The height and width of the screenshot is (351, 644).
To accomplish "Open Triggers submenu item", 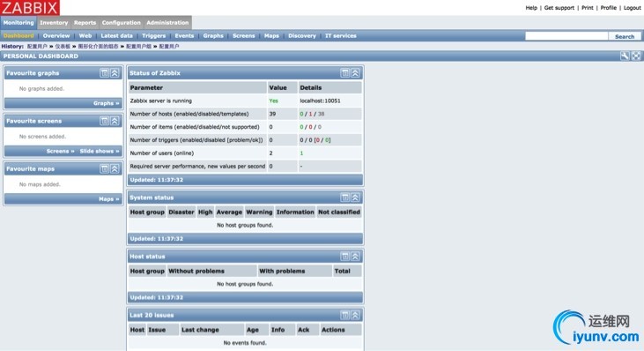I will click(153, 36).
